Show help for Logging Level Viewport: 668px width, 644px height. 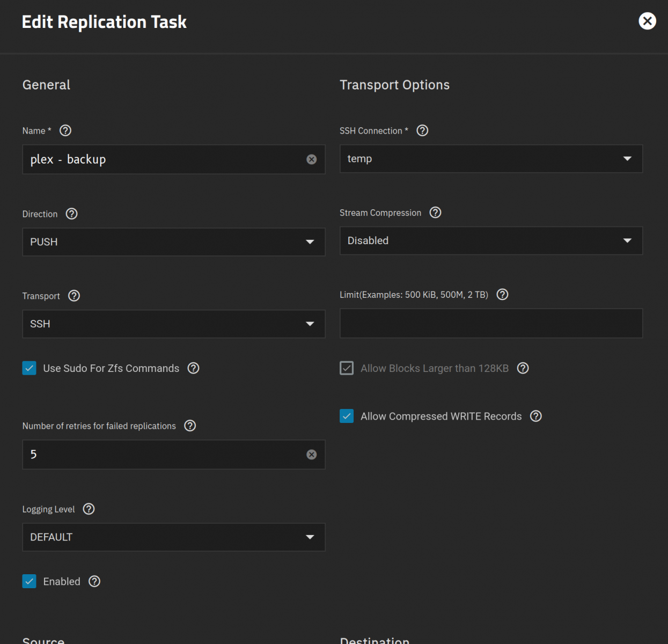[x=89, y=509]
